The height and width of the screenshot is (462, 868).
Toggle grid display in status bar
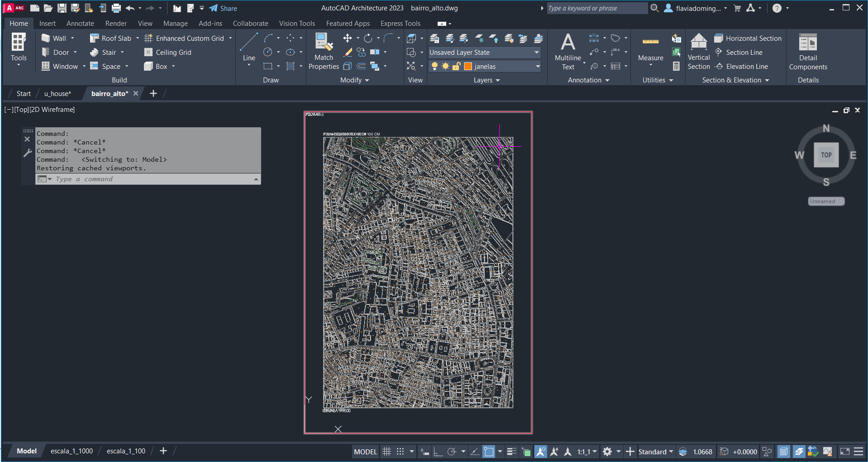(386, 452)
